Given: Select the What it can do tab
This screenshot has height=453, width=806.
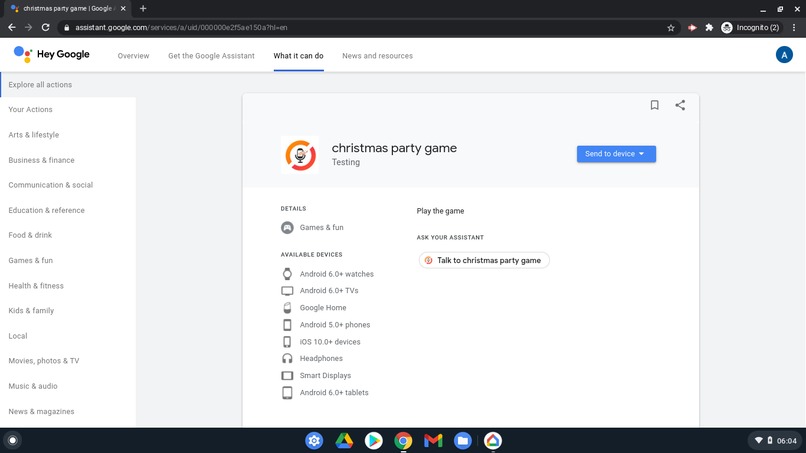Looking at the screenshot, I should 298,56.
